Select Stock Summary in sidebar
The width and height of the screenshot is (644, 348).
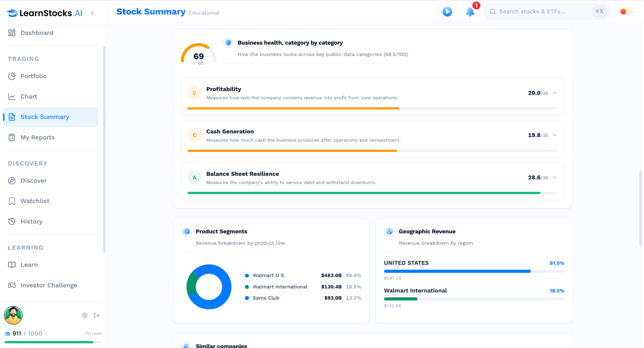[x=51, y=117]
